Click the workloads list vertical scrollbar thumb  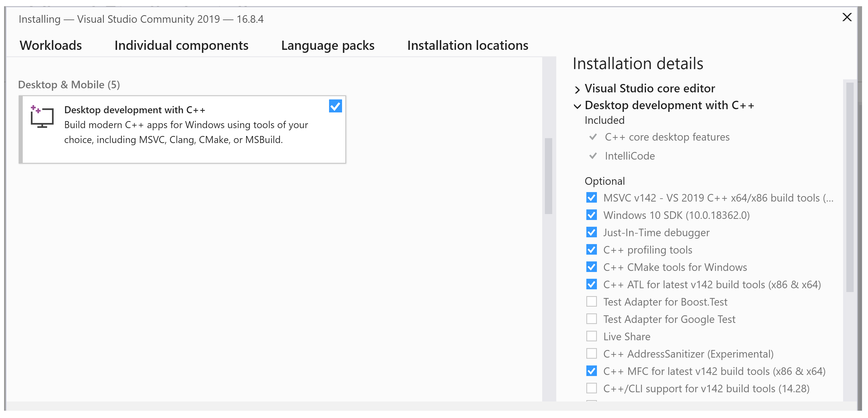549,176
